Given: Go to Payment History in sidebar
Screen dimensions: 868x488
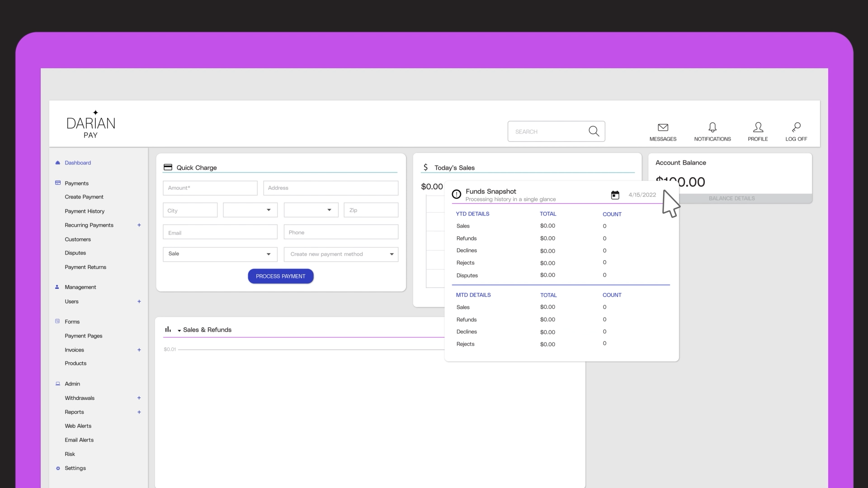Looking at the screenshot, I should (x=85, y=211).
